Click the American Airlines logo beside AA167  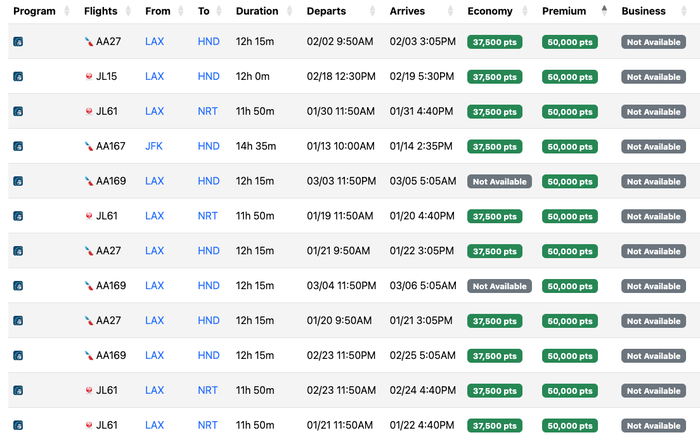[x=89, y=146]
